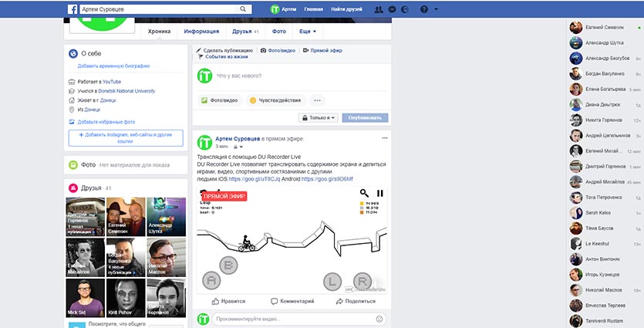Image resolution: width=644 pixels, height=328 pixels.
Task: Click in the search field with Артем Суровцев
Action: (159, 9)
